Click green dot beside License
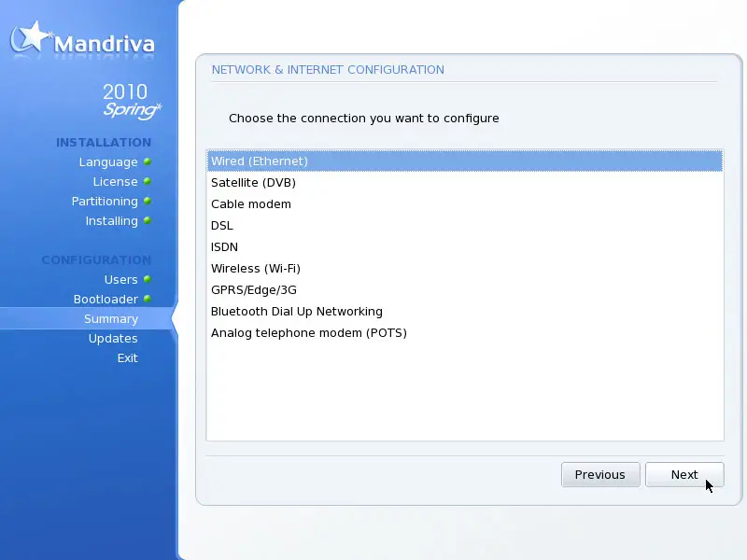Viewport: 747px width, 560px height. (x=148, y=181)
